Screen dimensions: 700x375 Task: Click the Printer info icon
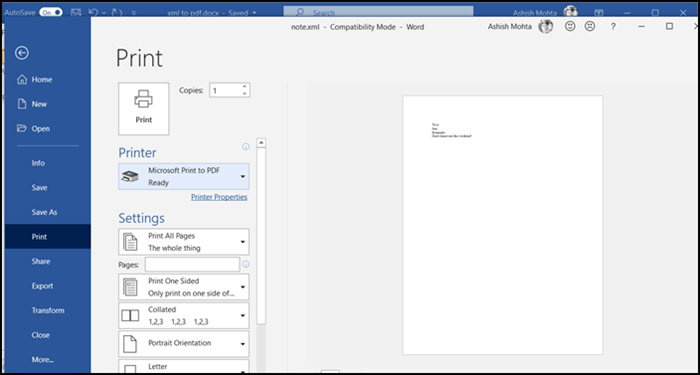pos(246,146)
